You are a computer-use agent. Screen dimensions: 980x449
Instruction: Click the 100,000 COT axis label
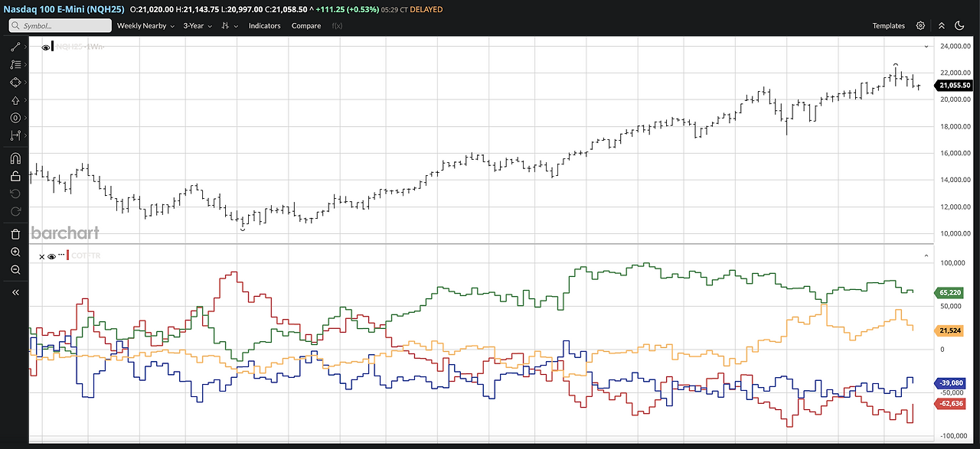pos(952,262)
